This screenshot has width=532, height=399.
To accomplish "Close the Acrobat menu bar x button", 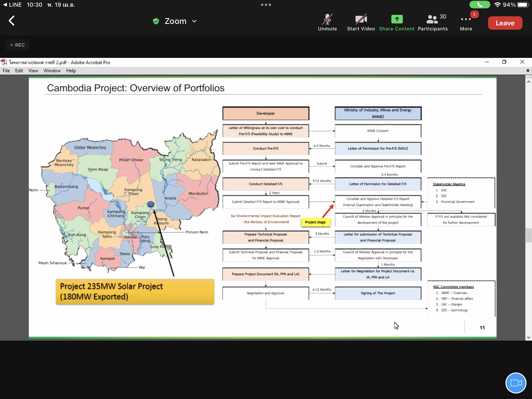I will coord(528,71).
